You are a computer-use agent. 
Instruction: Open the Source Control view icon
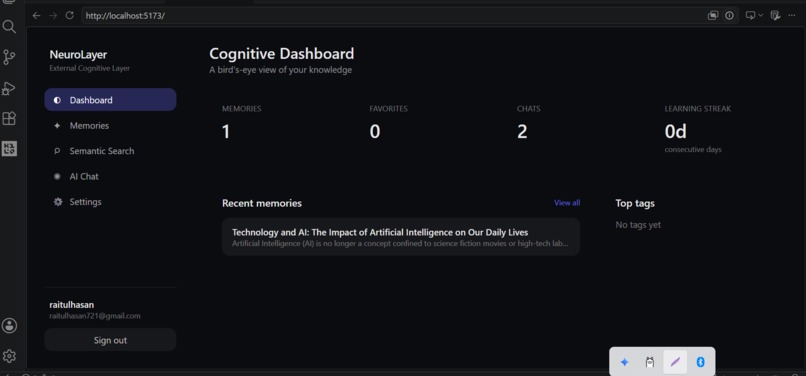(9, 57)
